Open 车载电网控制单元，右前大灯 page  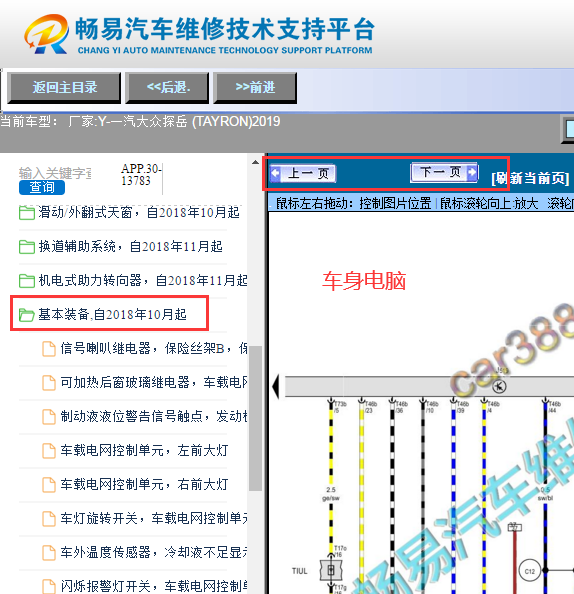pos(144,484)
